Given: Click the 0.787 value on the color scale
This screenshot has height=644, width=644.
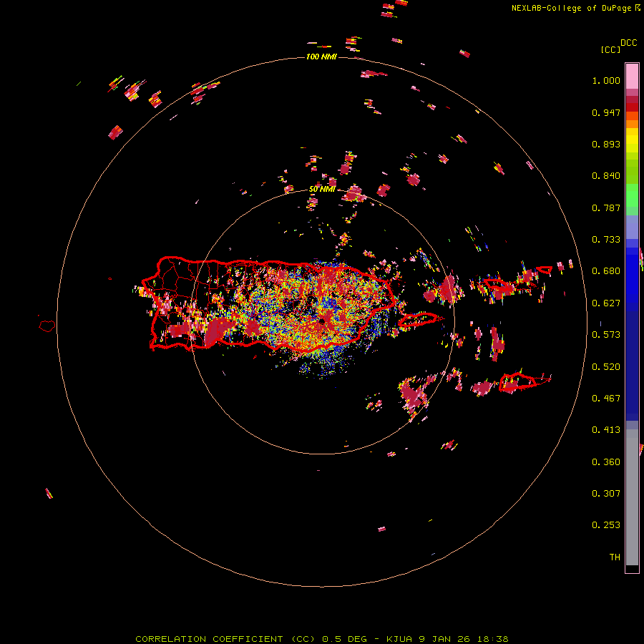Looking at the screenshot, I should pos(606,208).
